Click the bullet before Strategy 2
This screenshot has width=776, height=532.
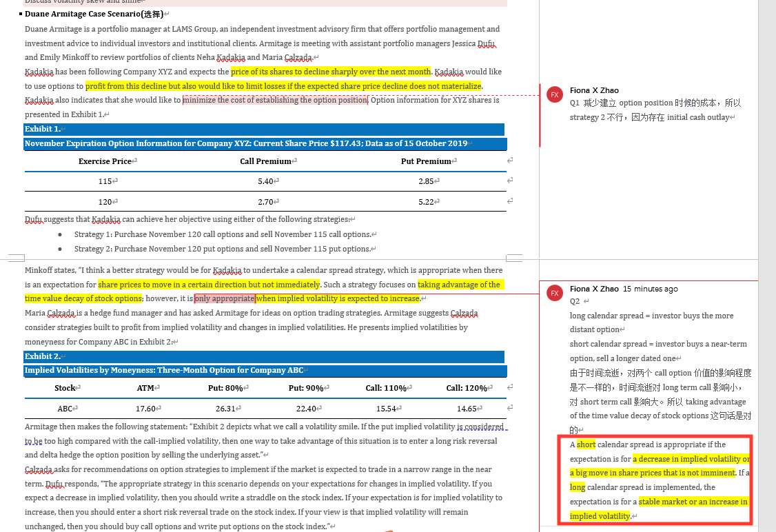[x=60, y=249]
